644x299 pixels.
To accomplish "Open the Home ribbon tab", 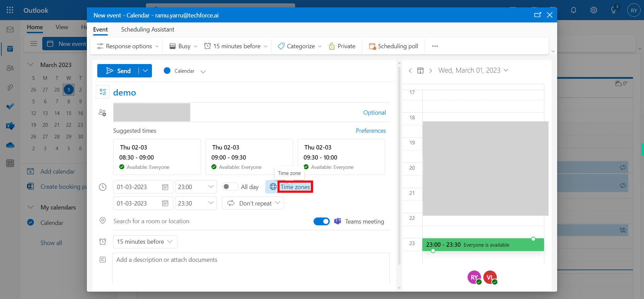I will (x=35, y=27).
